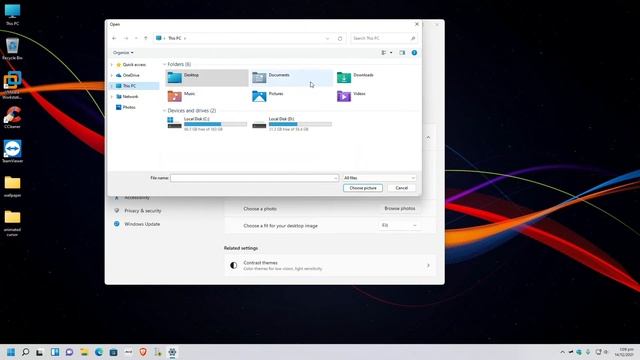
Task: Expand the Quick access tree node
Action: (x=112, y=65)
